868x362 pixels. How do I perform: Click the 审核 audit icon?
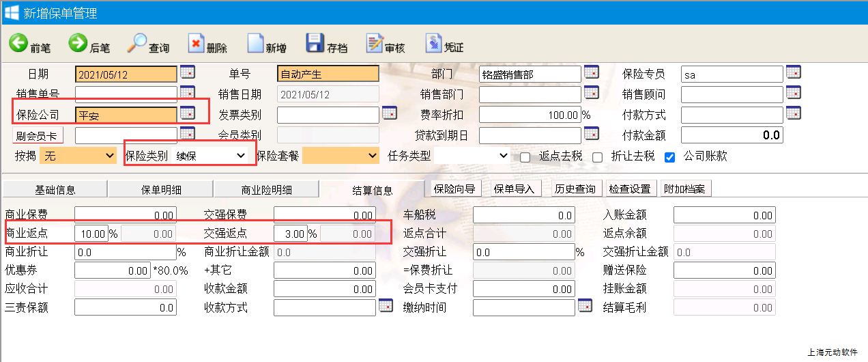click(374, 44)
